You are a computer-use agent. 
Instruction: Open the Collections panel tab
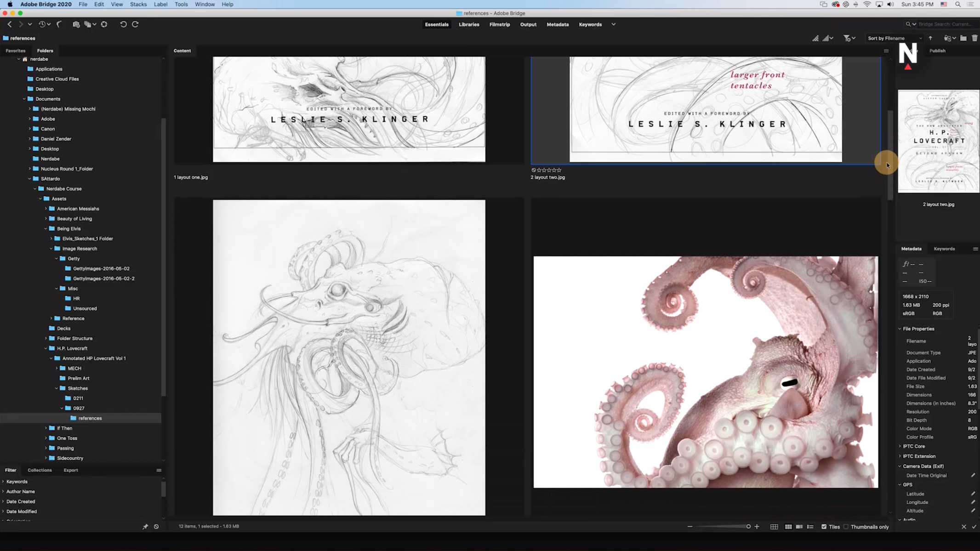(40, 470)
